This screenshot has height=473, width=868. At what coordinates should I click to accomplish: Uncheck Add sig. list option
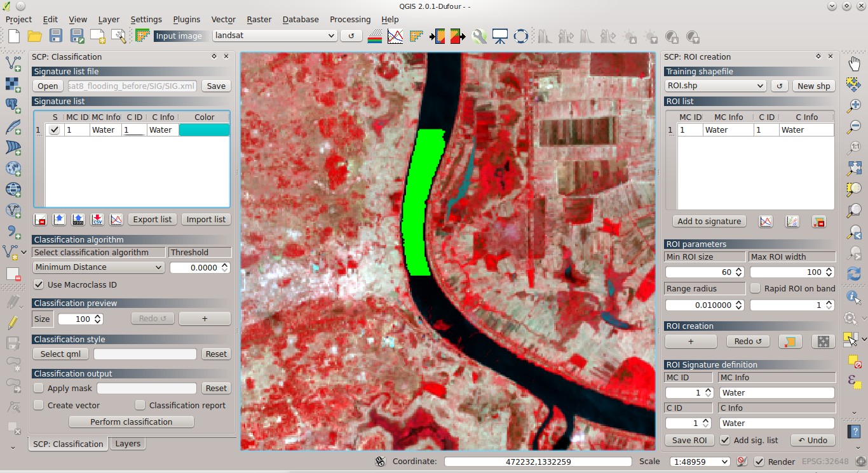click(725, 440)
